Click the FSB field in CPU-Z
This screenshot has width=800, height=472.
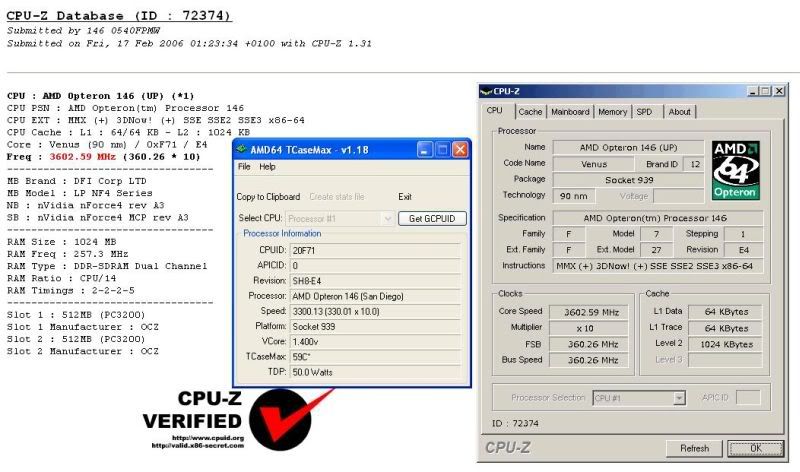589,344
